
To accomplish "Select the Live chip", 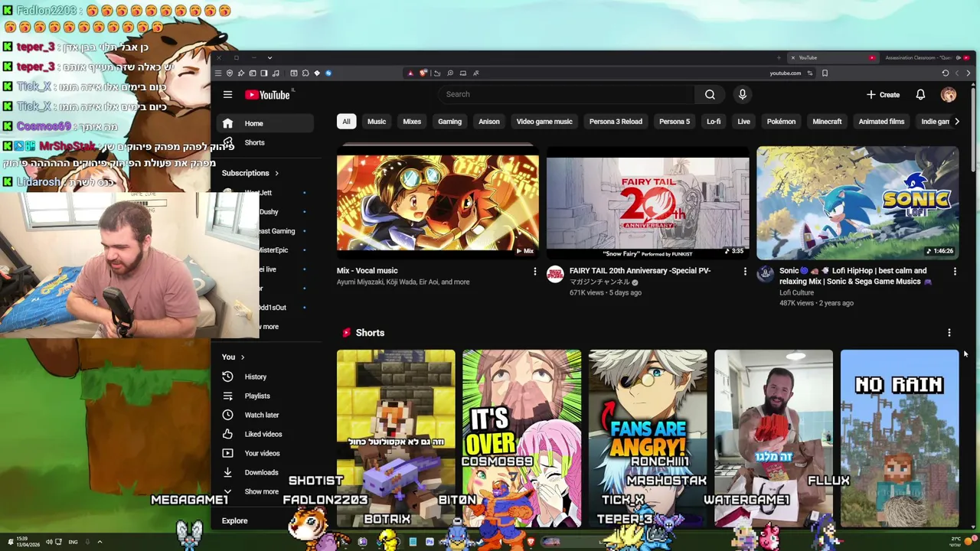I will pyautogui.click(x=743, y=122).
